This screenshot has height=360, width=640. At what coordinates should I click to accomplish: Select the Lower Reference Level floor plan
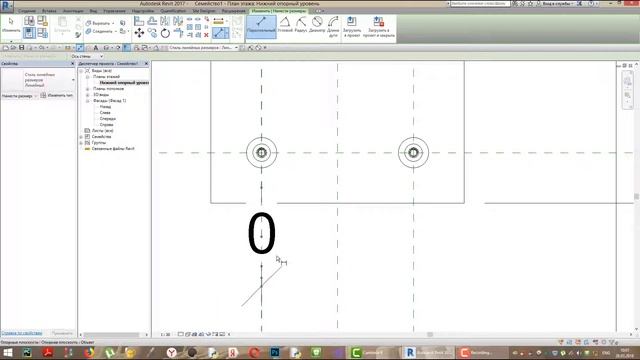click(124, 82)
